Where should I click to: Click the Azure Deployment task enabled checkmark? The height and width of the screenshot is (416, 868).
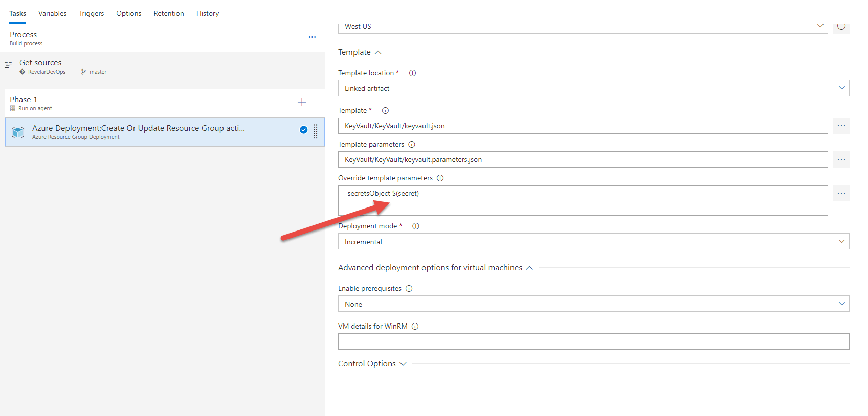click(x=303, y=130)
